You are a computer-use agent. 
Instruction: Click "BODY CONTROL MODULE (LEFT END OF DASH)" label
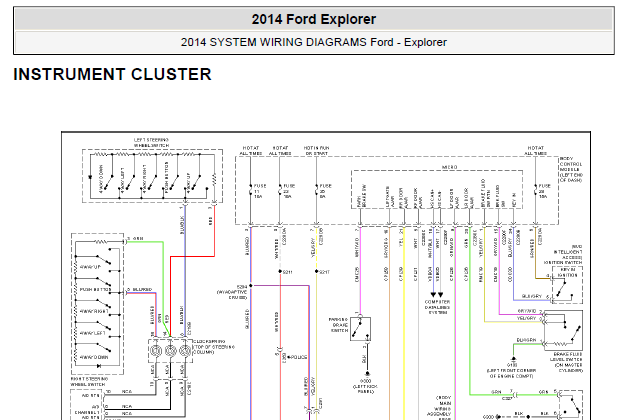point(571,170)
